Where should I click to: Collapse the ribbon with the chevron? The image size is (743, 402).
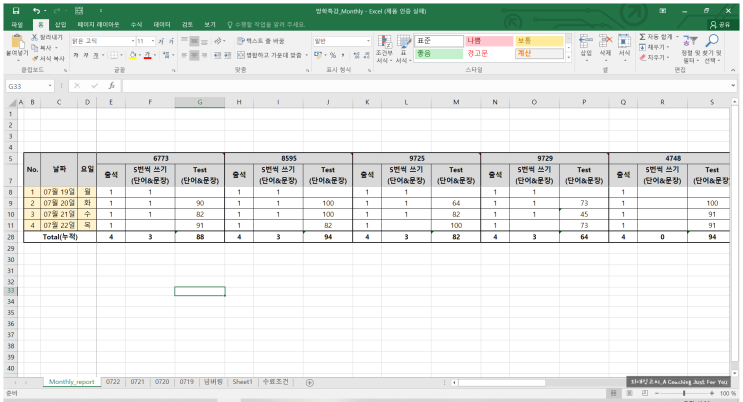pos(733,70)
